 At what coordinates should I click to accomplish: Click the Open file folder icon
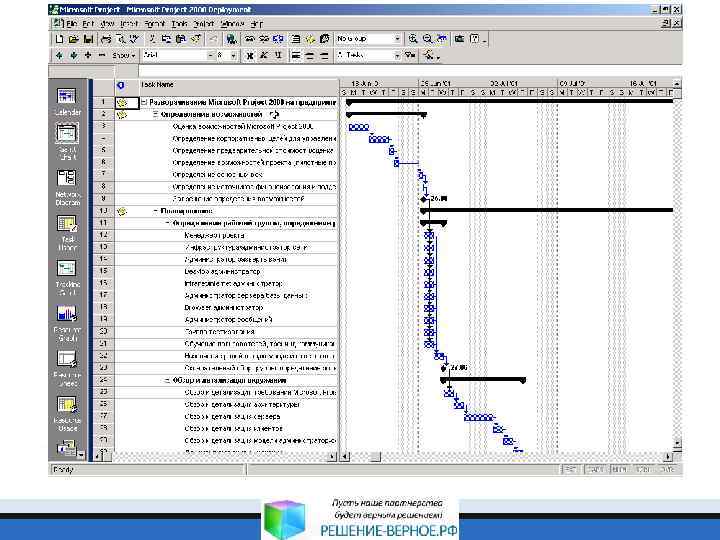point(73,39)
